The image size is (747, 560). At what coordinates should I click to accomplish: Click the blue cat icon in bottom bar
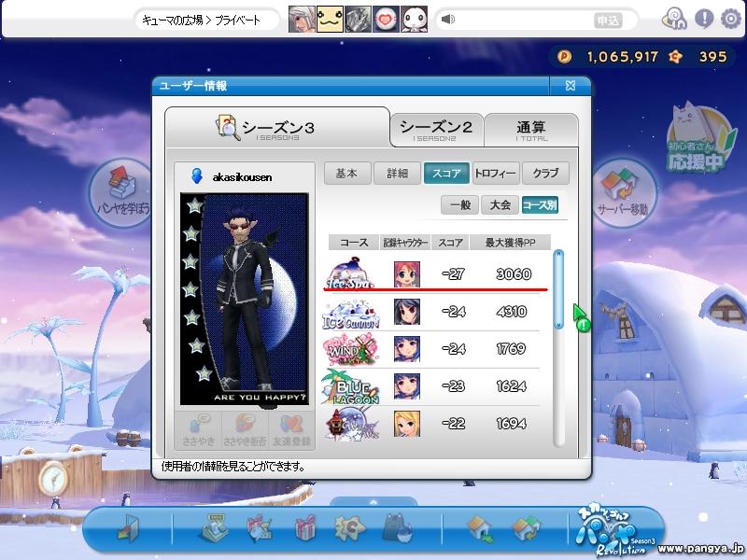(398, 527)
